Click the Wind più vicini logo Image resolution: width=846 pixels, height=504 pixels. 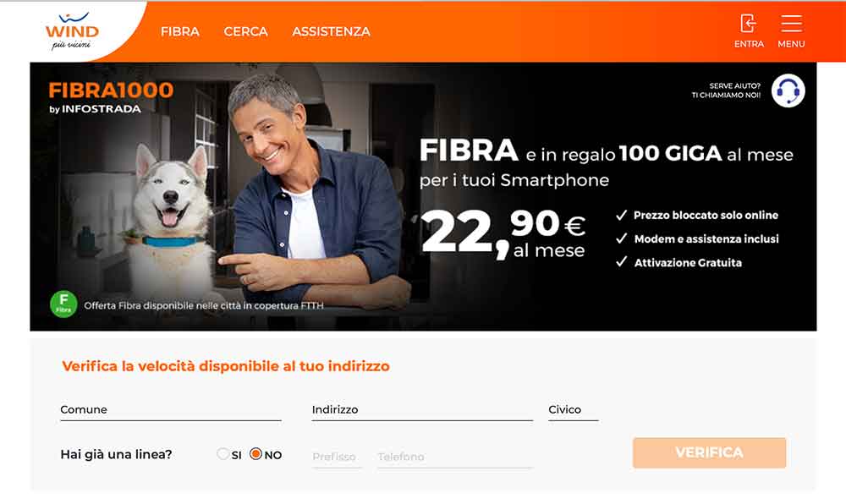click(x=72, y=31)
